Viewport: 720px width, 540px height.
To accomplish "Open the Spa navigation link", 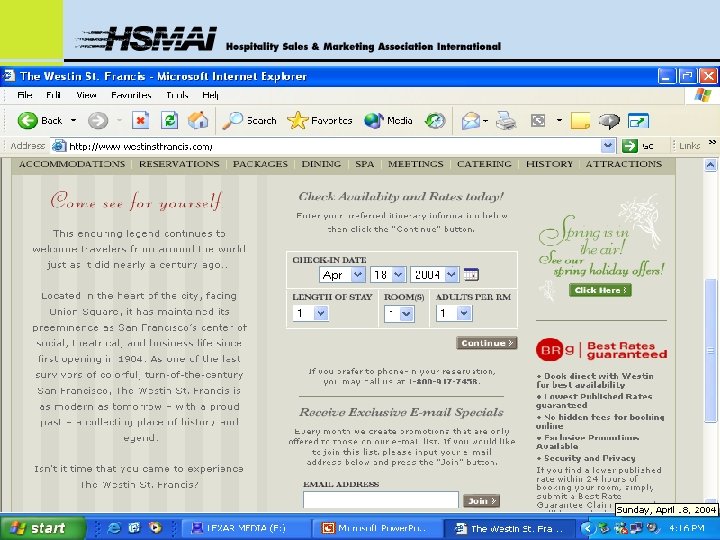I will point(365,164).
